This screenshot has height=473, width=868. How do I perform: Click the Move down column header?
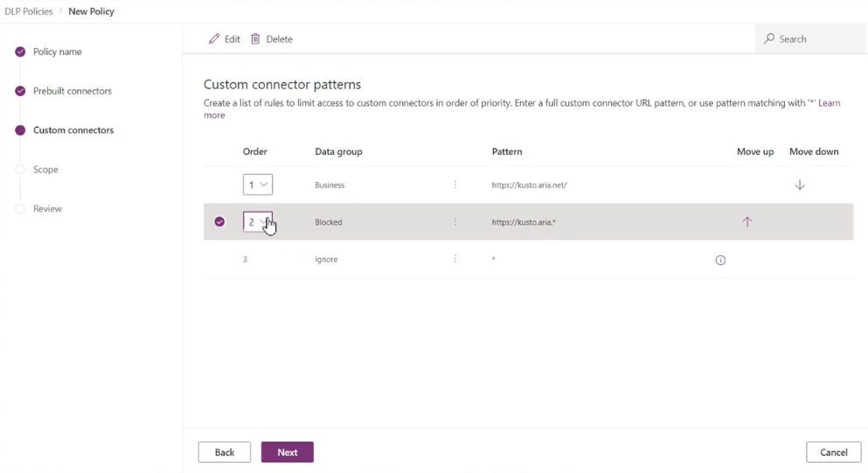coord(814,152)
